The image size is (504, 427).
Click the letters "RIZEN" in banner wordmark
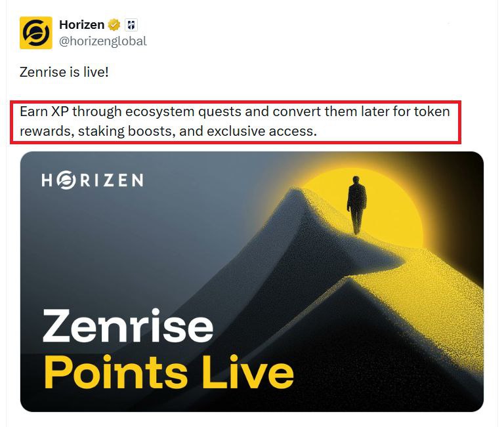[x=112, y=180]
